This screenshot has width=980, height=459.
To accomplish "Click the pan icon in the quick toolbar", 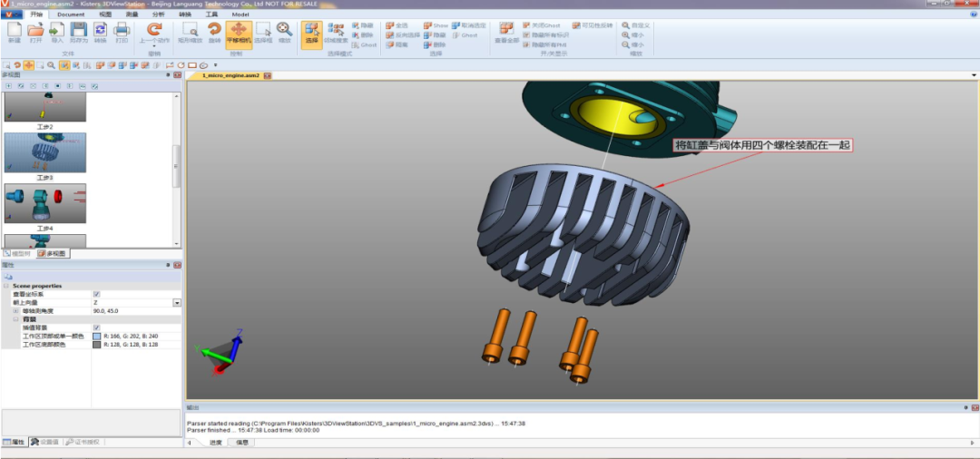I will [x=29, y=65].
